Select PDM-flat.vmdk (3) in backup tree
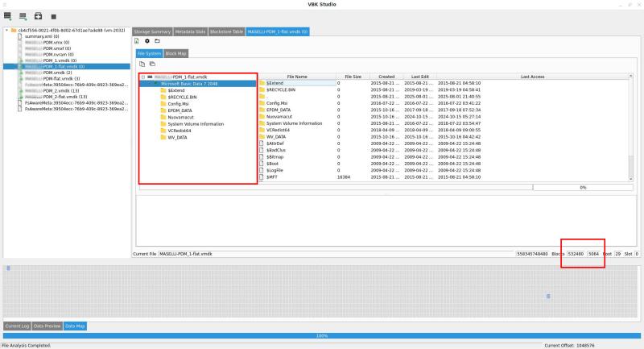This screenshot has width=644, height=349. point(52,78)
